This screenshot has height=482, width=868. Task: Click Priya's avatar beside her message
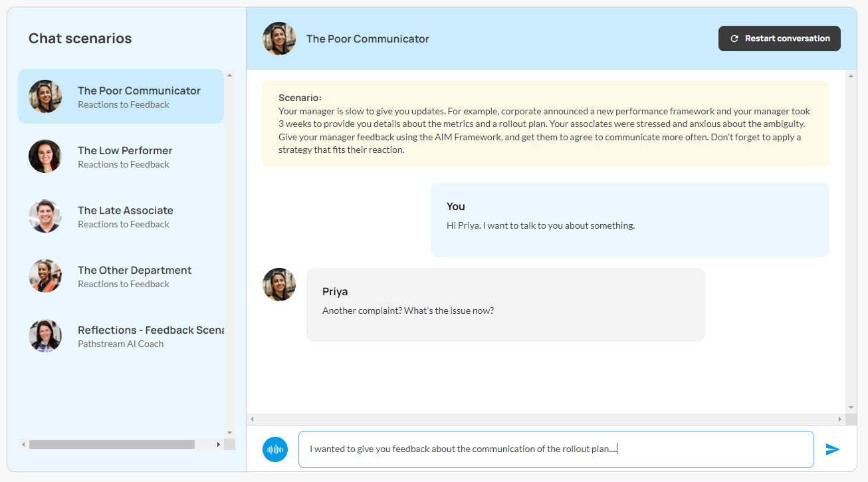coord(279,285)
